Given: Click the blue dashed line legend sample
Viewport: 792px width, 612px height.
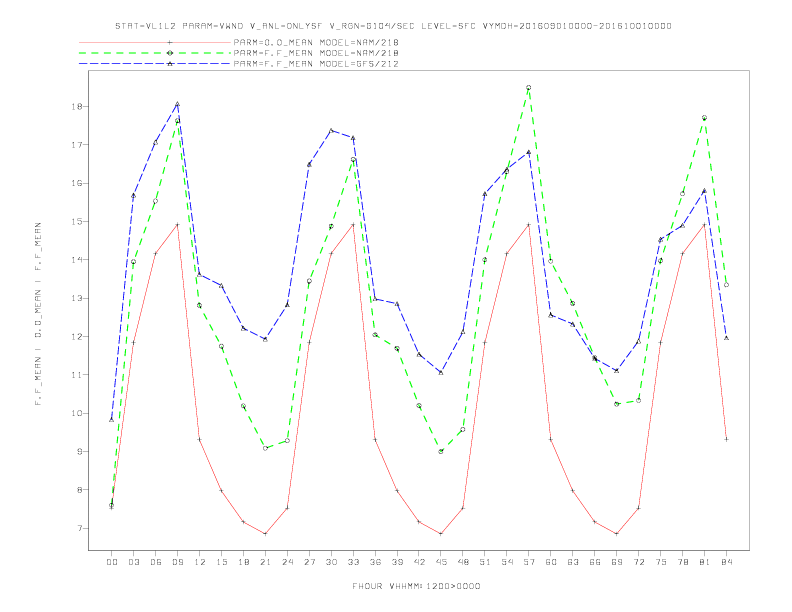Looking at the screenshot, I should click(x=155, y=64).
